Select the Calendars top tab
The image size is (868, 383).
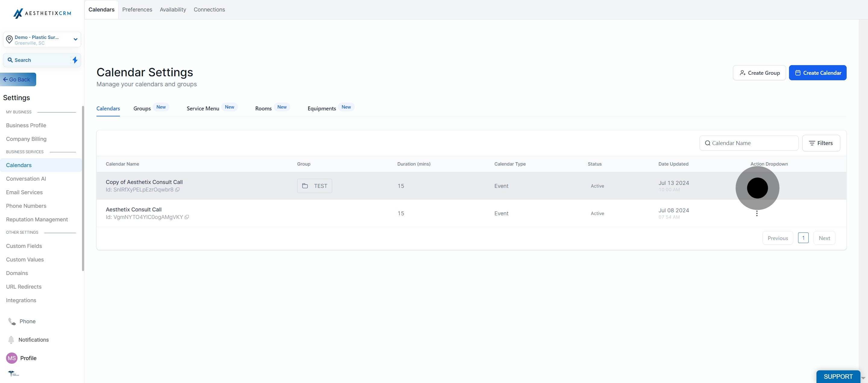102,9
